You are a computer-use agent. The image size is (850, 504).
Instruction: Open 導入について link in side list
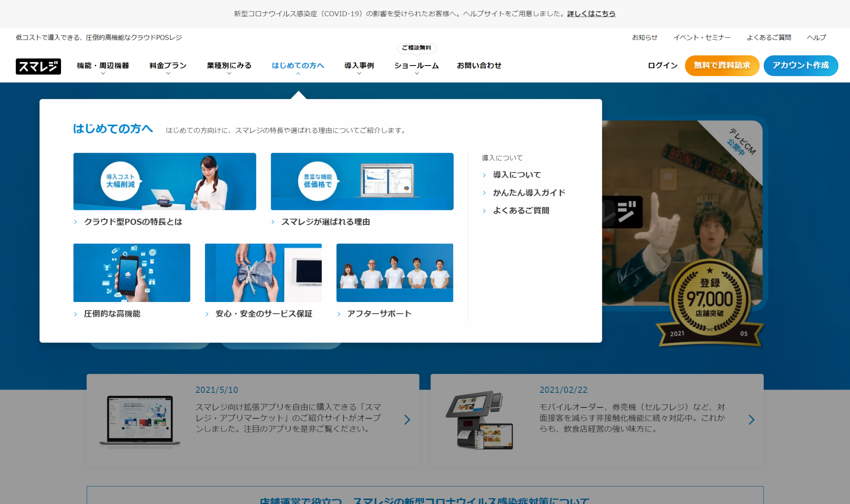[x=517, y=175]
